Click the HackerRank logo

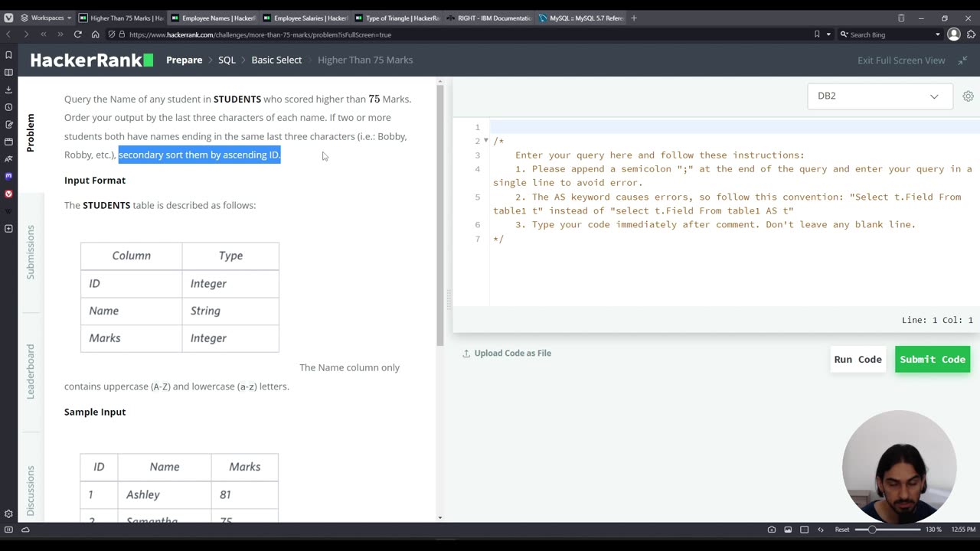coord(91,60)
